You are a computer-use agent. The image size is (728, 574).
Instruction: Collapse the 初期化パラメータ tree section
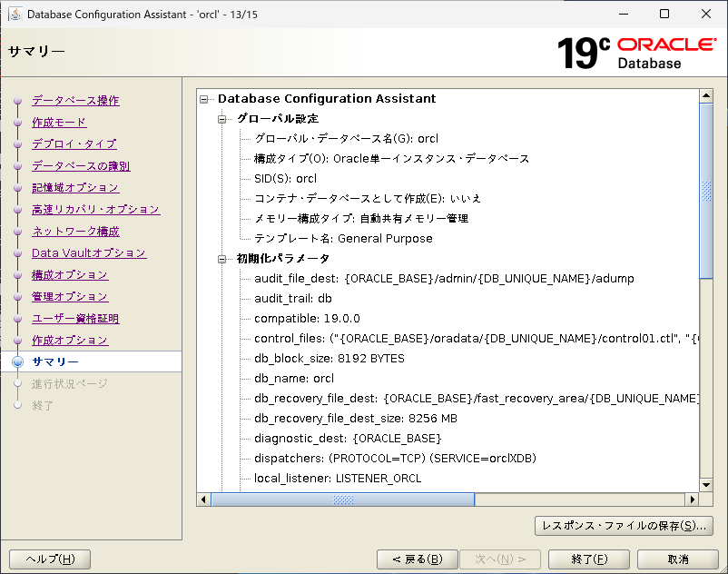pyautogui.click(x=221, y=259)
